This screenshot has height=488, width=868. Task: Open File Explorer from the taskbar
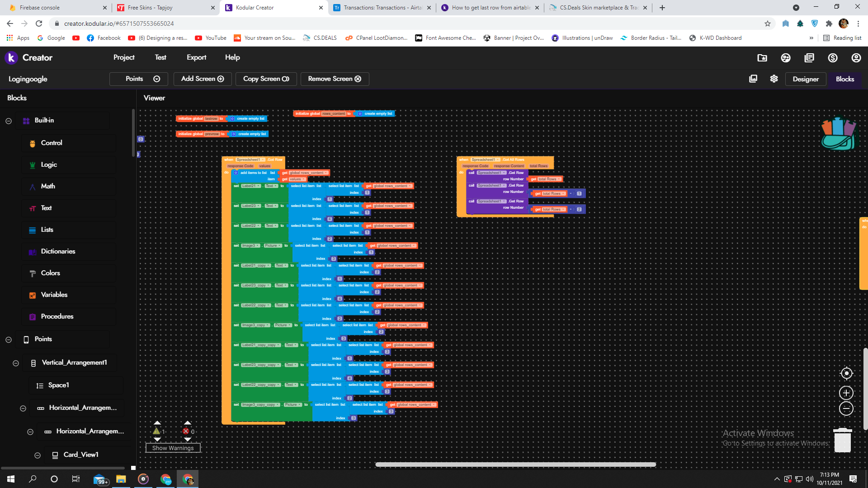coord(121,479)
